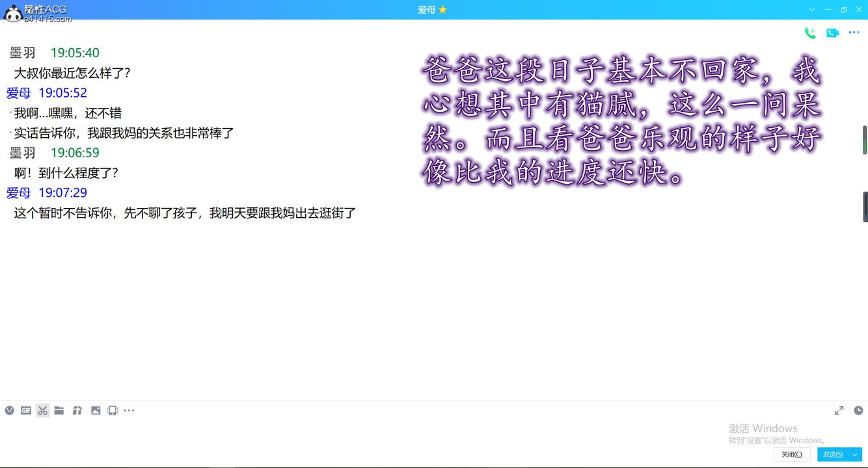Viewport: 868px width, 468px height.
Task: Open the emoji picker
Action: [x=9, y=410]
